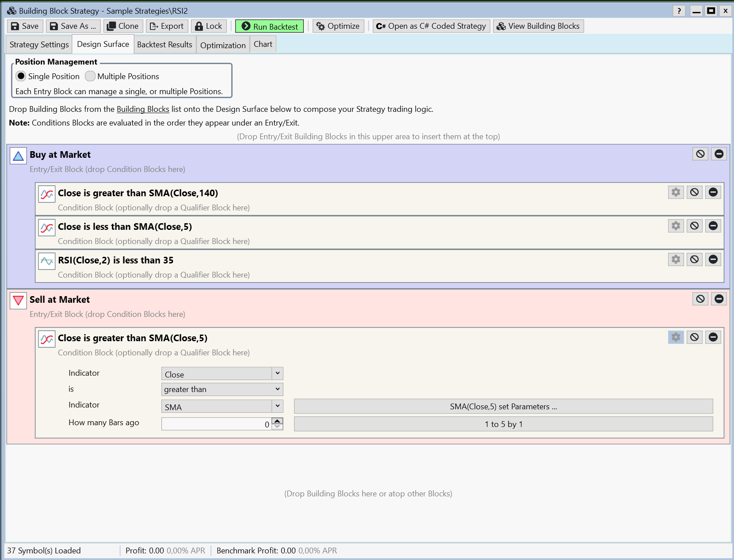Open the first Indicator dropdown showing Close
This screenshot has height=560, width=734.
tap(222, 374)
